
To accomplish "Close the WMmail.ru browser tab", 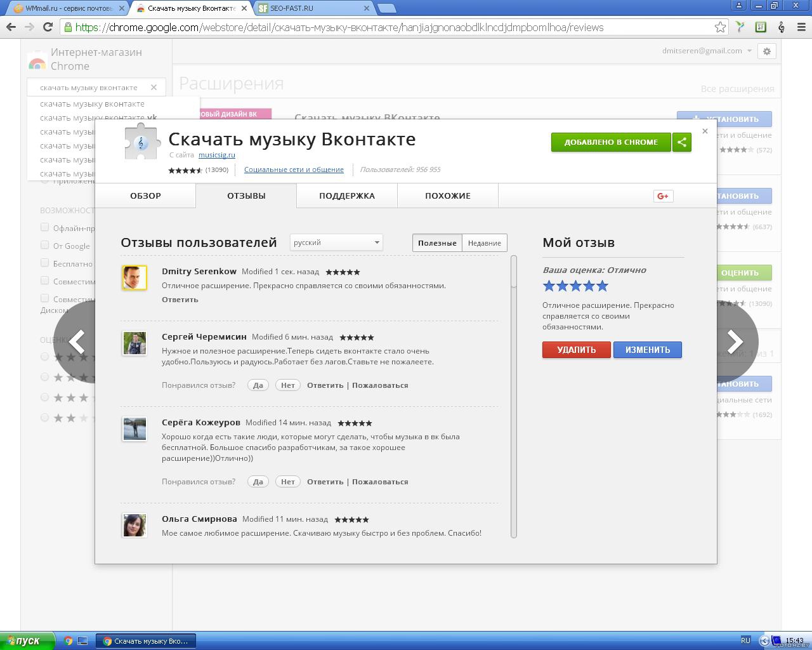I will [x=121, y=8].
